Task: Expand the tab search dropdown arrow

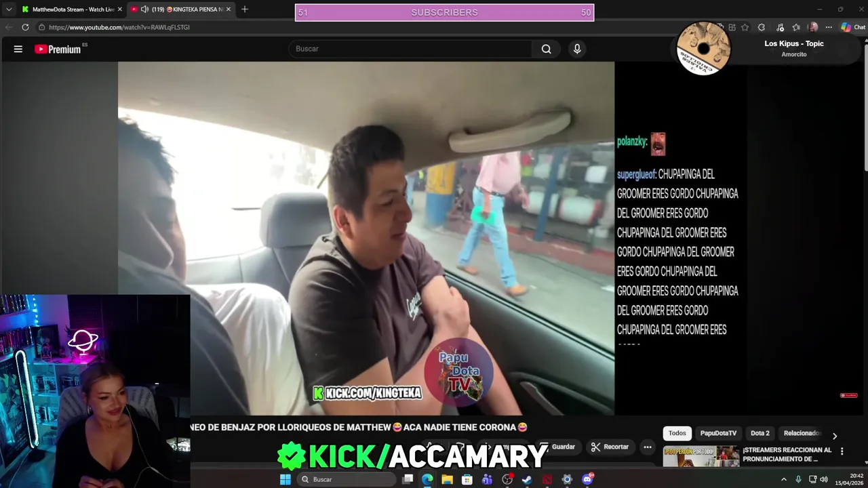Action: (x=8, y=9)
